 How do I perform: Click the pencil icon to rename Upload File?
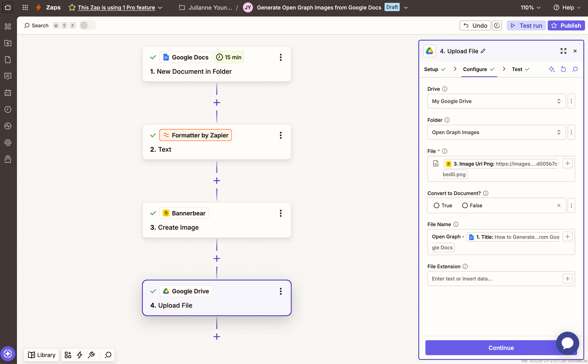click(483, 51)
